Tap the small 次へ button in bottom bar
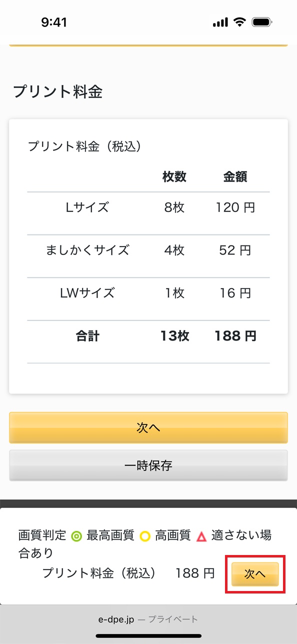The width and height of the screenshot is (297, 644). tap(255, 574)
